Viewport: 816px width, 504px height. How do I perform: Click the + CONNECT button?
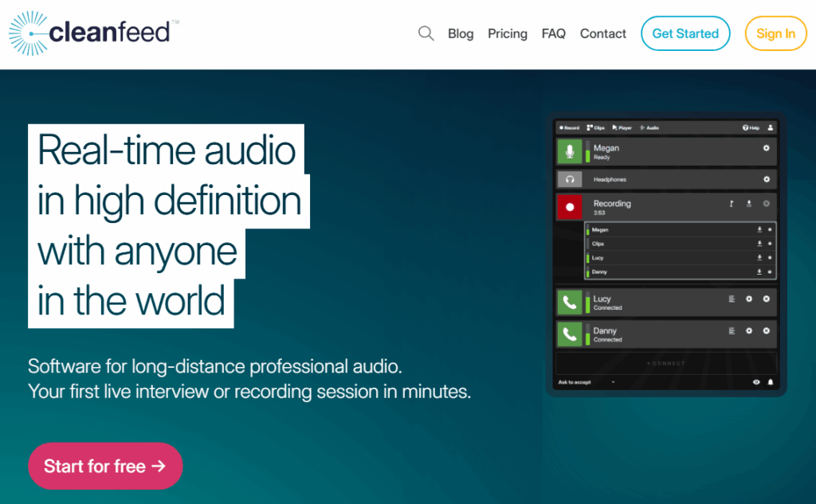pyautogui.click(x=666, y=363)
